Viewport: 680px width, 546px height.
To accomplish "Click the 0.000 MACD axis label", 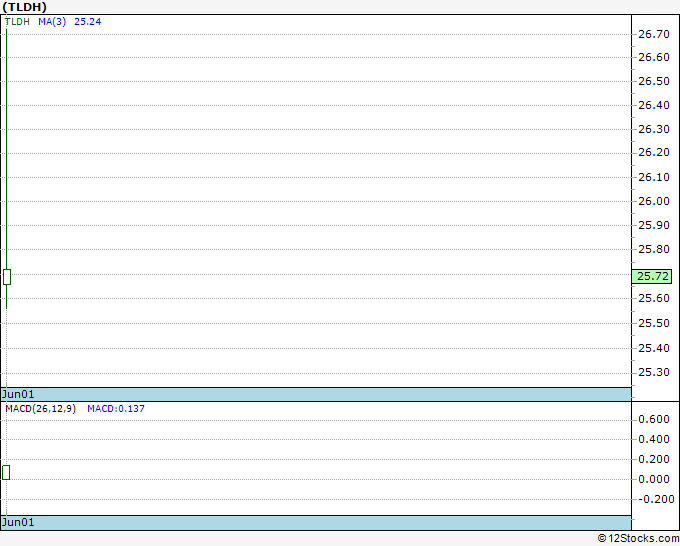I will pos(654,479).
